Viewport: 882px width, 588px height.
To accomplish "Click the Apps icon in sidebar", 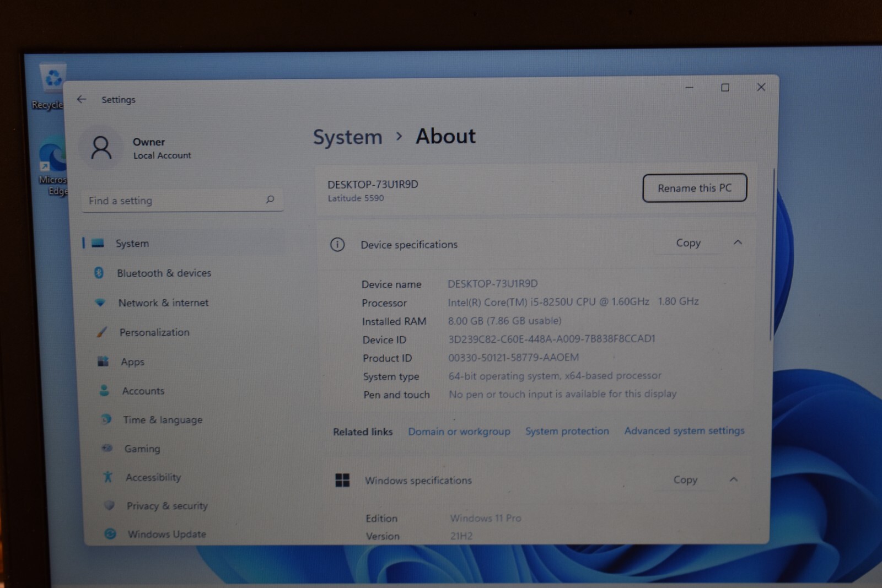I will pos(103,362).
